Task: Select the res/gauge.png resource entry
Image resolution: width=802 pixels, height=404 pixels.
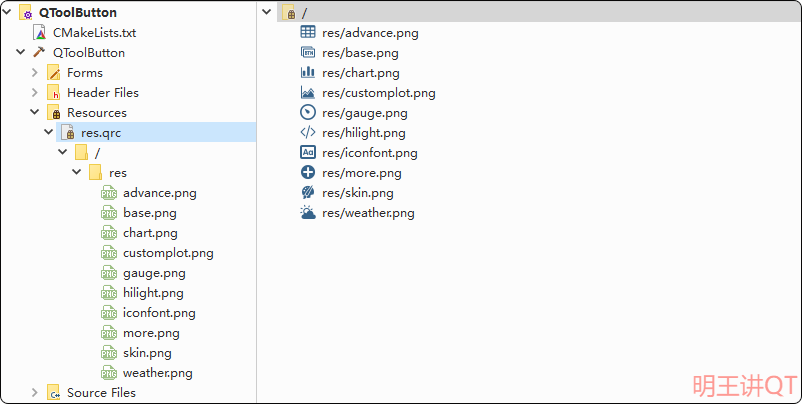Action: pos(365,113)
